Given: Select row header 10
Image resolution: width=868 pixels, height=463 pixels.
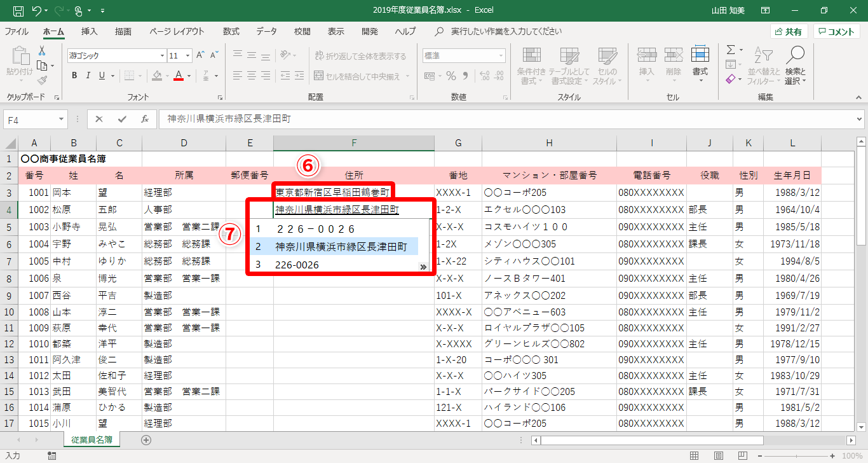Looking at the screenshot, I should [10, 312].
